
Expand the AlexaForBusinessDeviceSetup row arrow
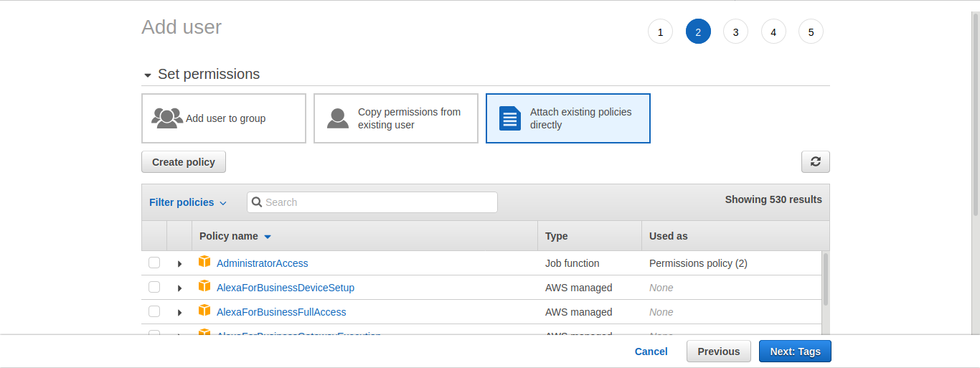click(179, 288)
